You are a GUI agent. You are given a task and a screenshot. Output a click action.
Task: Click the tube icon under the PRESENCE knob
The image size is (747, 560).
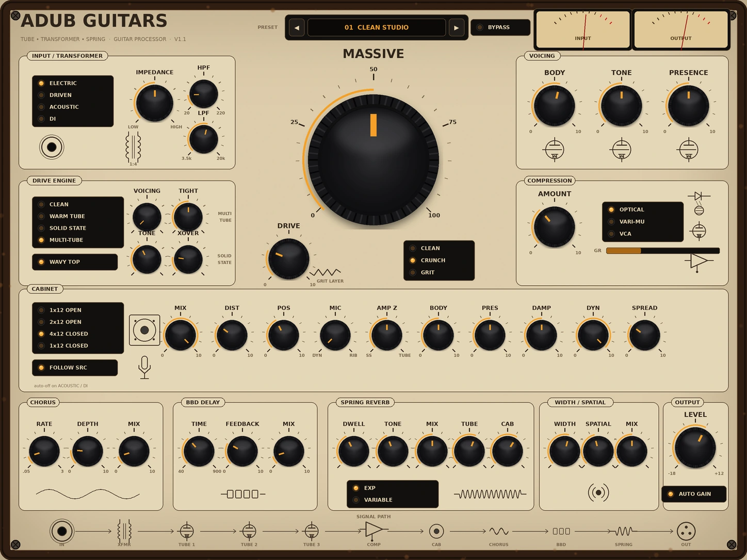pos(688,150)
